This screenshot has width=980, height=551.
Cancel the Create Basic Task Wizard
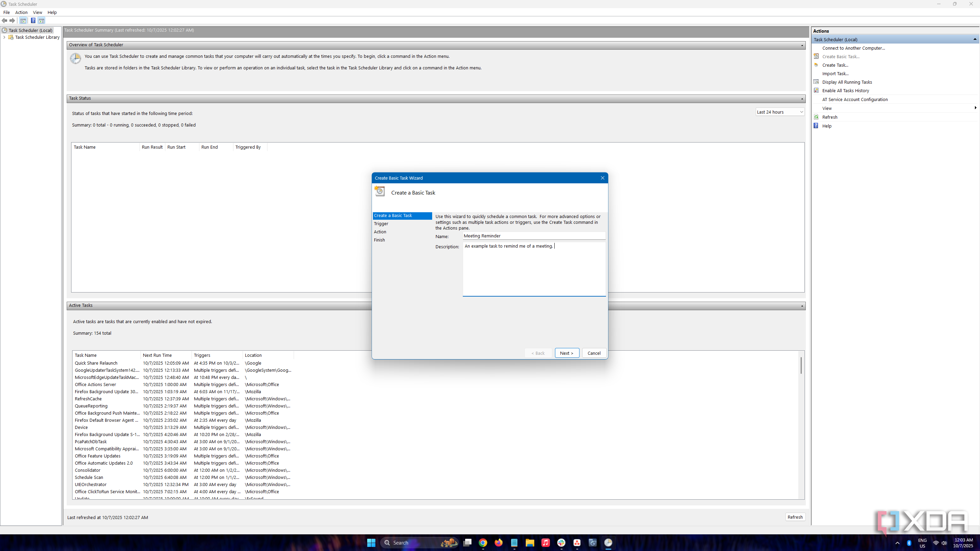point(593,353)
